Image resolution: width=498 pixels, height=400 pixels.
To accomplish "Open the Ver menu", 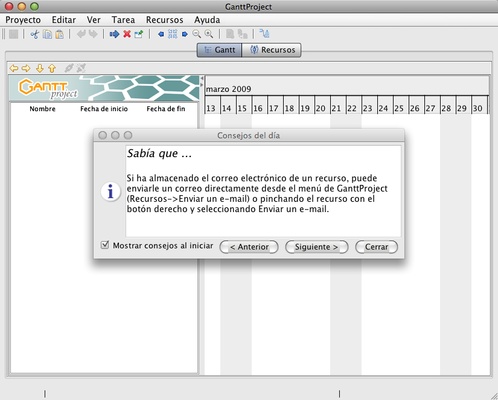I will 94,20.
